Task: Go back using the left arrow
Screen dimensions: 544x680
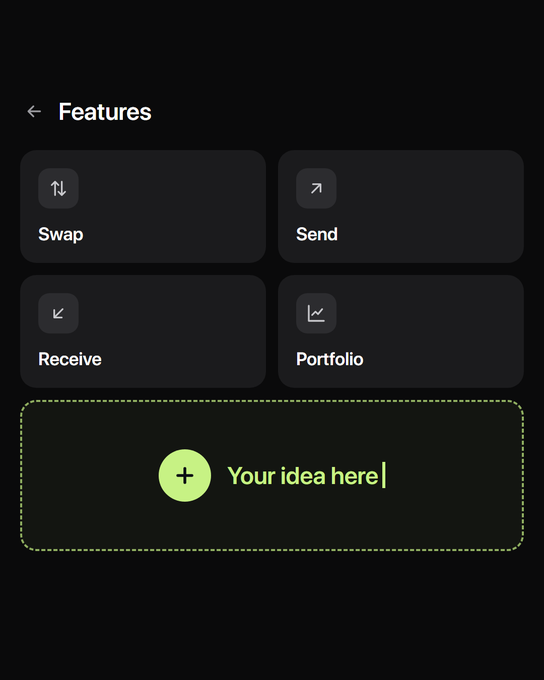Action: (x=34, y=111)
